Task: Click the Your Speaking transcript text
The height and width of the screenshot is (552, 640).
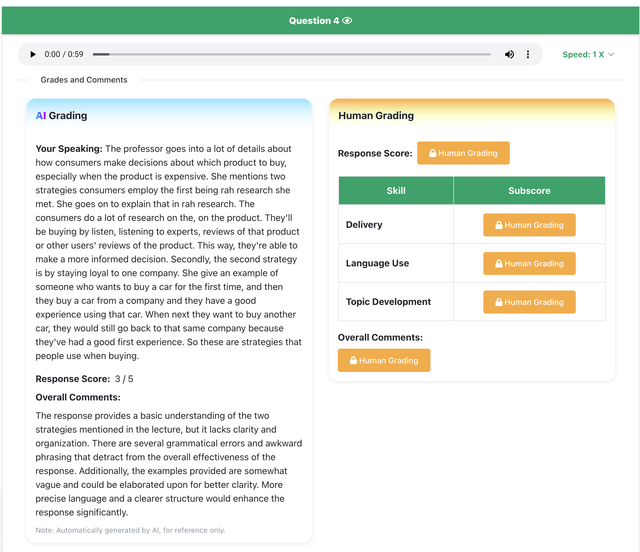Action: coord(168,252)
